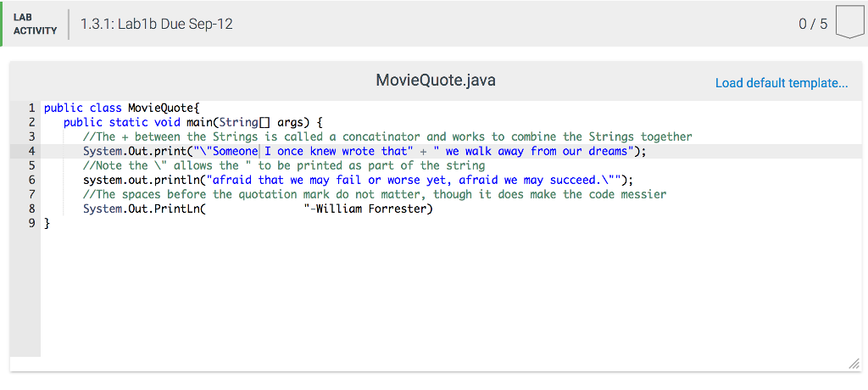Click Load default template link
868x390 pixels.
point(781,83)
